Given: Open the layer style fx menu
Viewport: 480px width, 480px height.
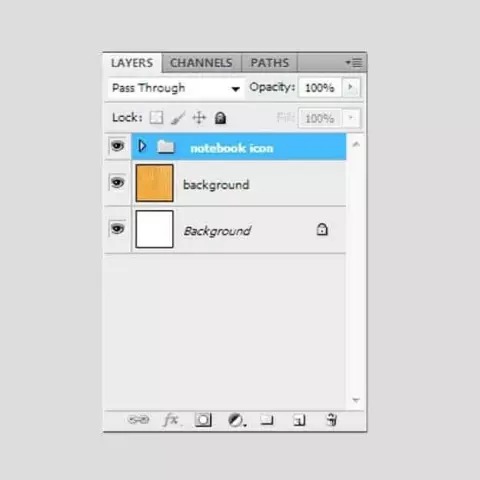Looking at the screenshot, I should pos(171,420).
